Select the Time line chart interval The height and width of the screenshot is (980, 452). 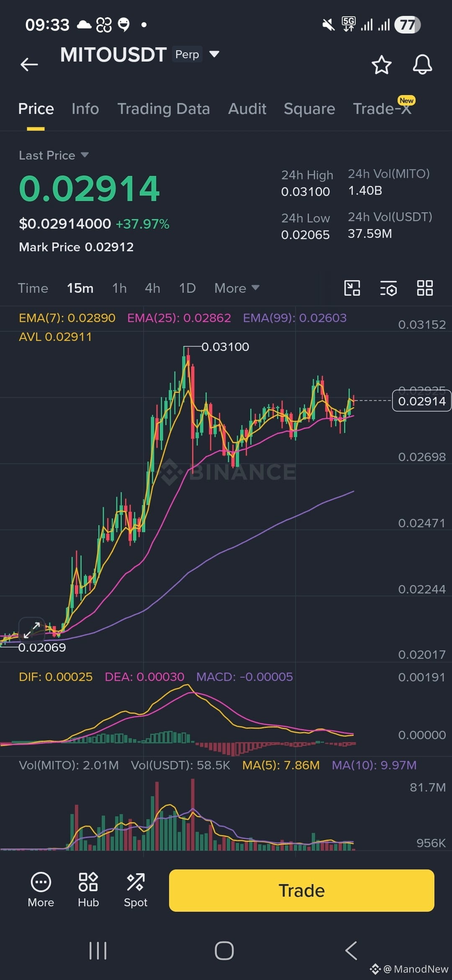coord(33,288)
